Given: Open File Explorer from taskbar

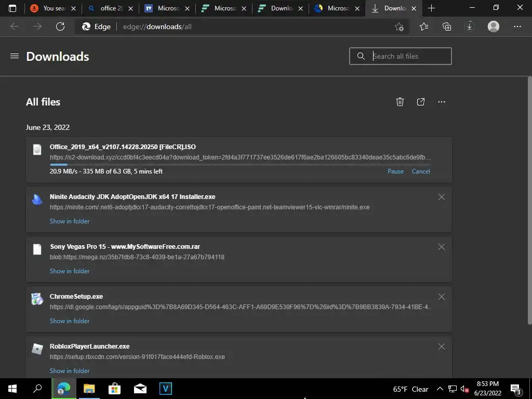Looking at the screenshot, I should click(x=89, y=389).
